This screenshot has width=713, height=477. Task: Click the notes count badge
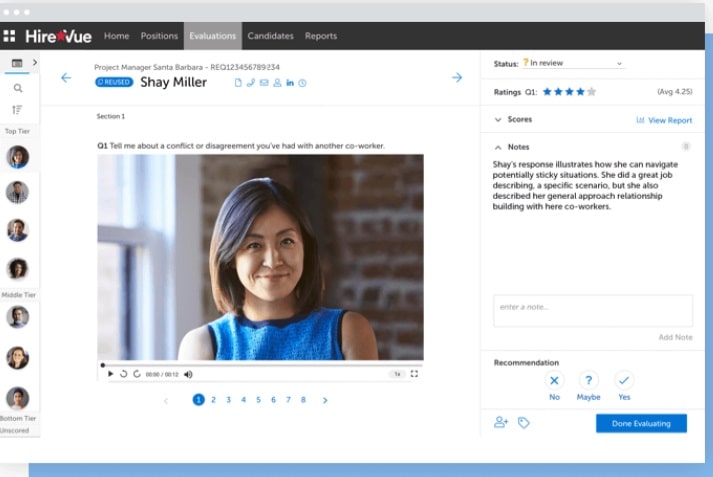[686, 146]
